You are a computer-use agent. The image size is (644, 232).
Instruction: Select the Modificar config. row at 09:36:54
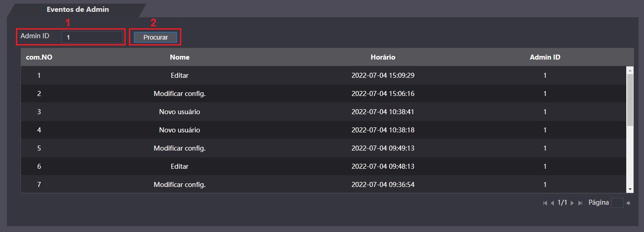179,185
